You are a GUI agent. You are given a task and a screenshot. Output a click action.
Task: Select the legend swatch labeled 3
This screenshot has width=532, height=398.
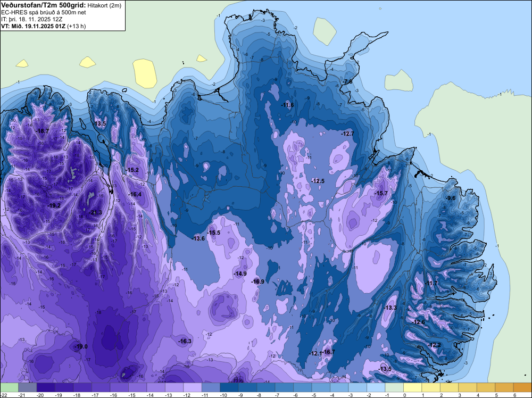click(467, 387)
